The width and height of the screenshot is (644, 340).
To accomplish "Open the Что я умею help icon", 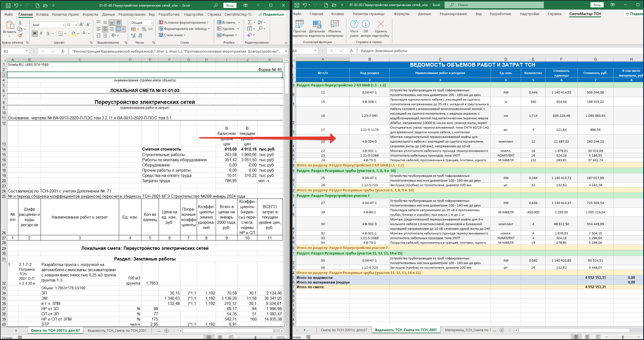I will (x=354, y=29).
